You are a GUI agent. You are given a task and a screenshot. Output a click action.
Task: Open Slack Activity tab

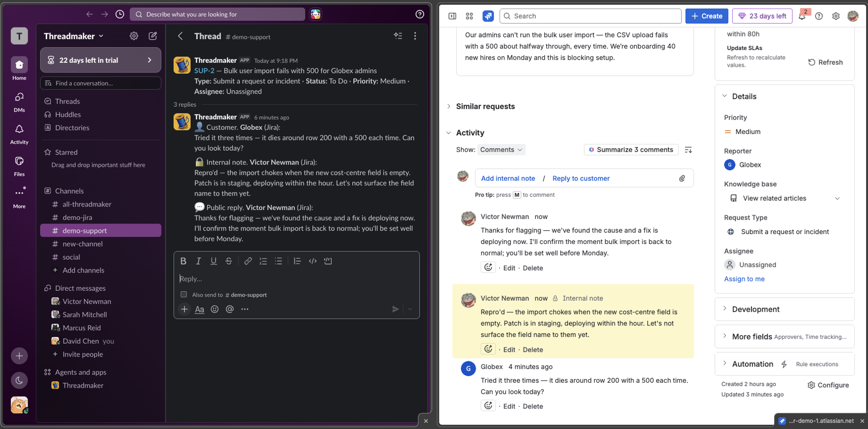tap(19, 134)
